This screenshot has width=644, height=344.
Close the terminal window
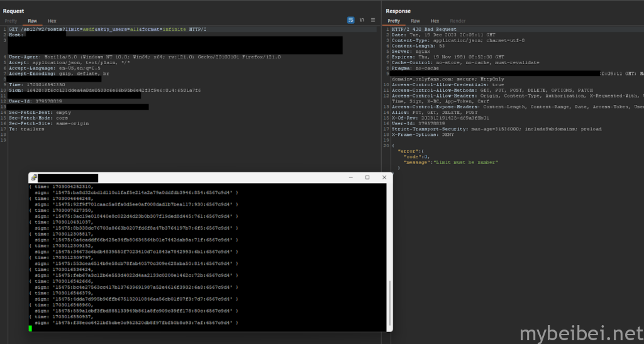pos(384,178)
